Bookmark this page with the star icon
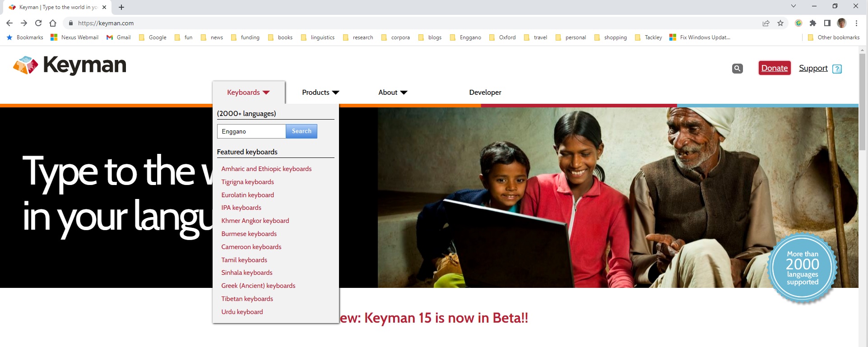This screenshot has height=347, width=868. pos(780,23)
